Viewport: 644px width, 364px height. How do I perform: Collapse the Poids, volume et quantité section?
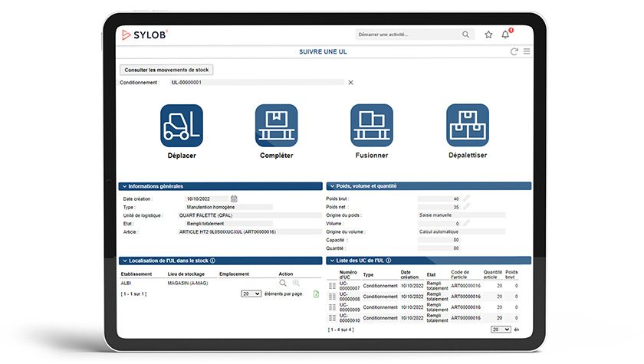point(331,186)
